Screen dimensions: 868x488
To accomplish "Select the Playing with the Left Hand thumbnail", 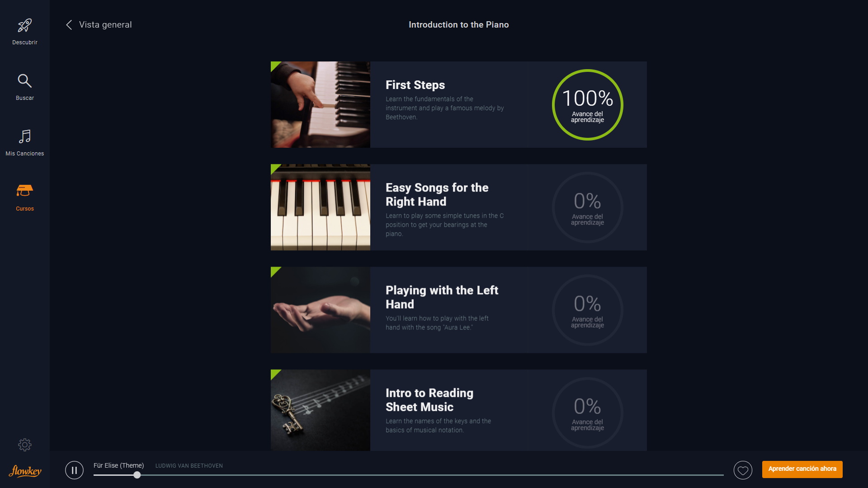I will (x=321, y=310).
